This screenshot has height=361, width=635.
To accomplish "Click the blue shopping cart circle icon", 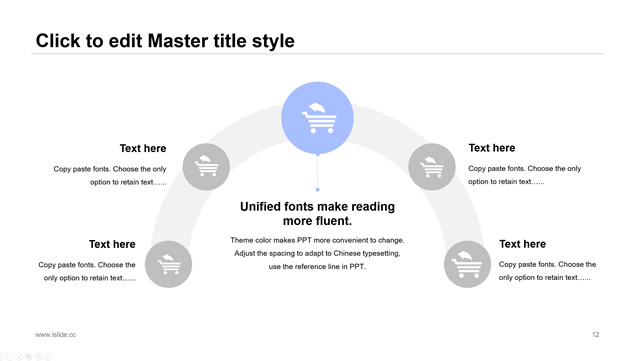I will point(318,118).
